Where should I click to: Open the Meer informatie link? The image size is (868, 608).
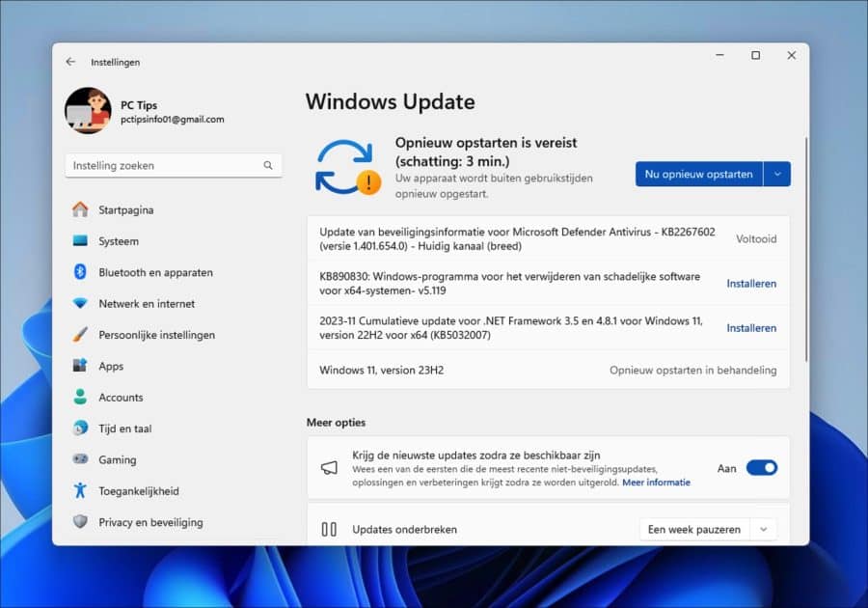click(656, 483)
